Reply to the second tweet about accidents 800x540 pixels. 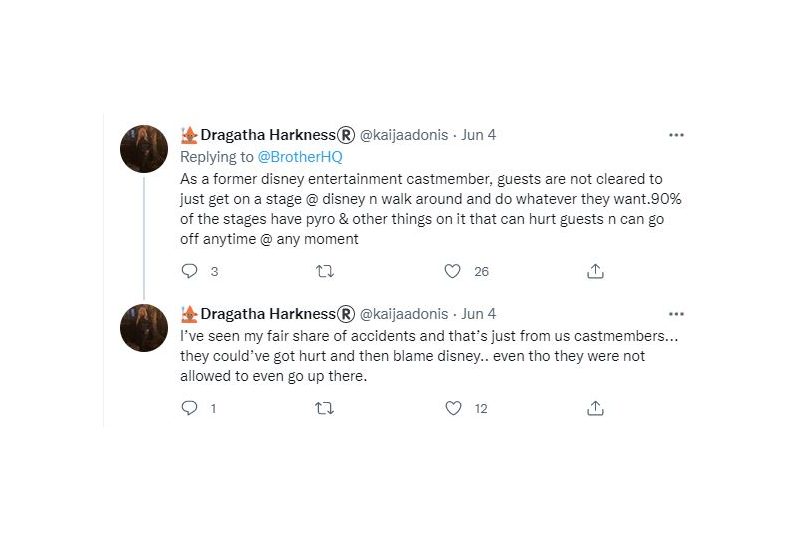pyautogui.click(x=189, y=408)
